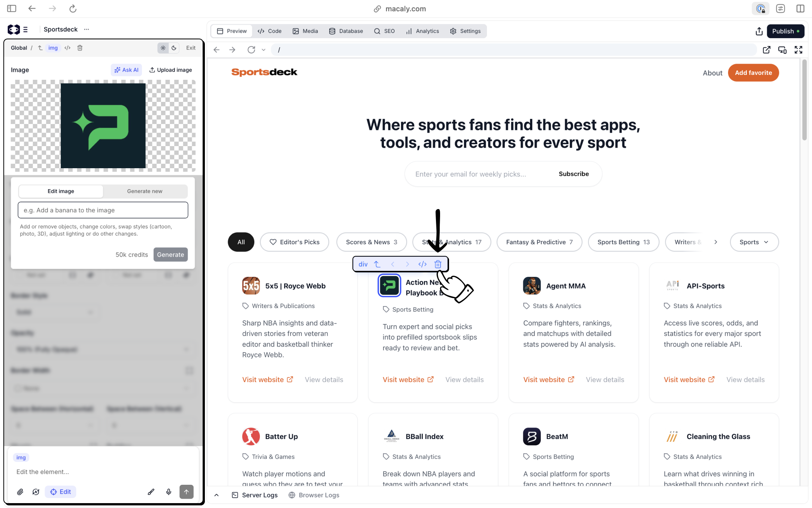
Task: Open reload options dropdown chevron
Action: tap(264, 50)
